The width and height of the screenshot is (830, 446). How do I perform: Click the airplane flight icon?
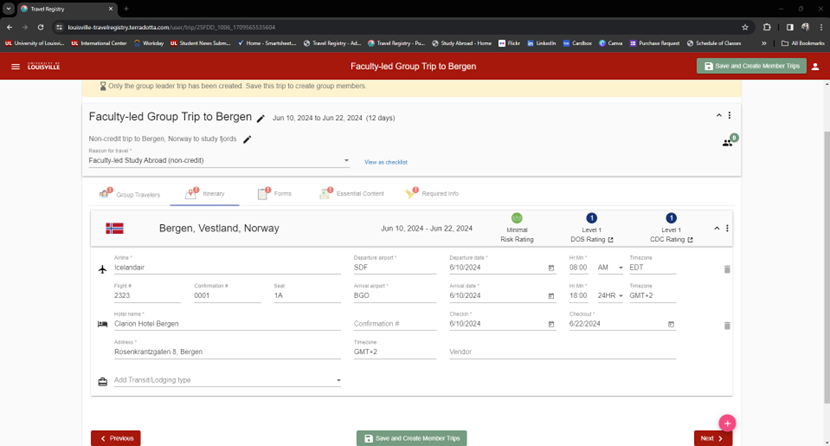103,269
